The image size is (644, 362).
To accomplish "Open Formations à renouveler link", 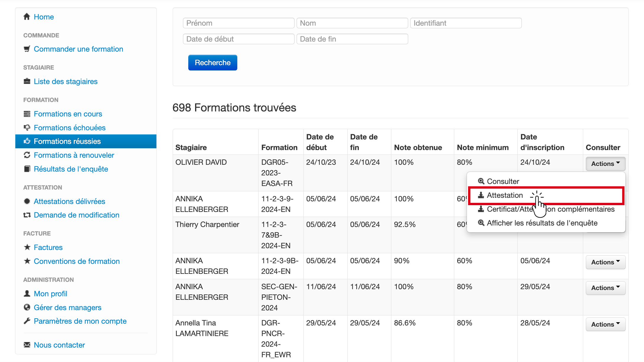I will (74, 155).
